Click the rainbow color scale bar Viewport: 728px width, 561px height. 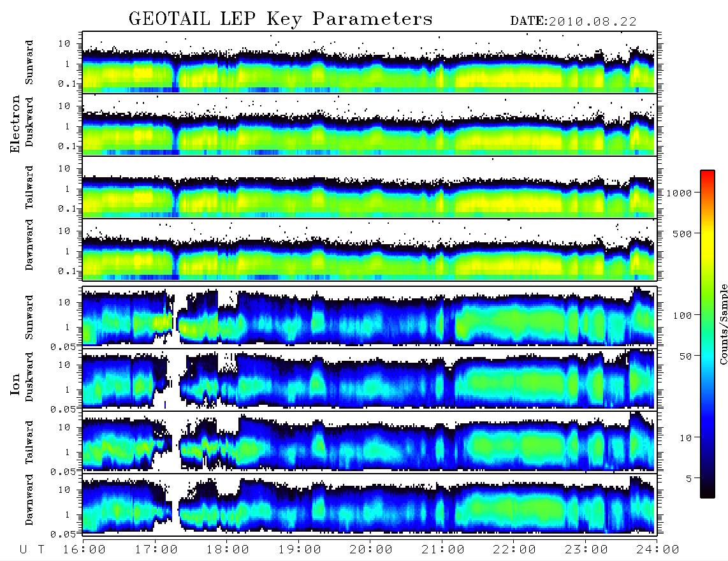coord(708,334)
